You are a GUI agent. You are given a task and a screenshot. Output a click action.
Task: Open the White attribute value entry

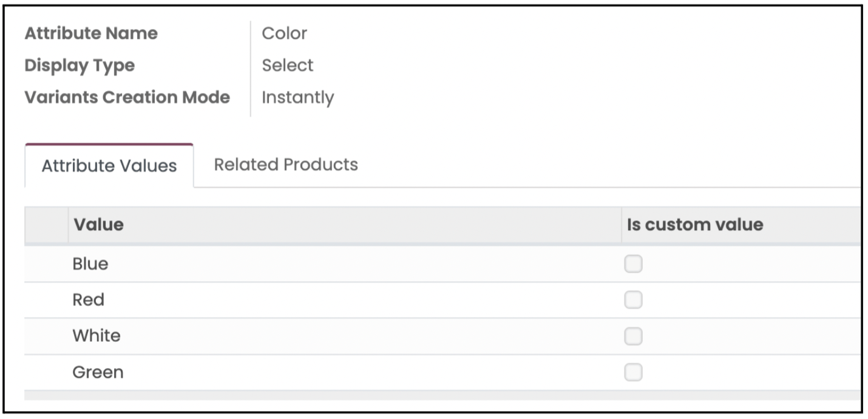click(x=97, y=336)
